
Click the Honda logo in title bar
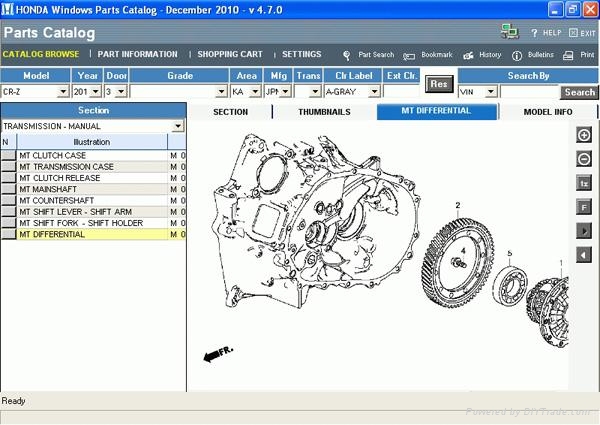point(7,9)
